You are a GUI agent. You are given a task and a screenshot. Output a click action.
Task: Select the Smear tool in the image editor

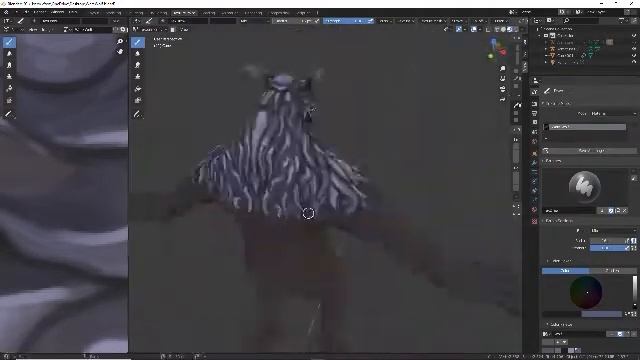(9, 65)
